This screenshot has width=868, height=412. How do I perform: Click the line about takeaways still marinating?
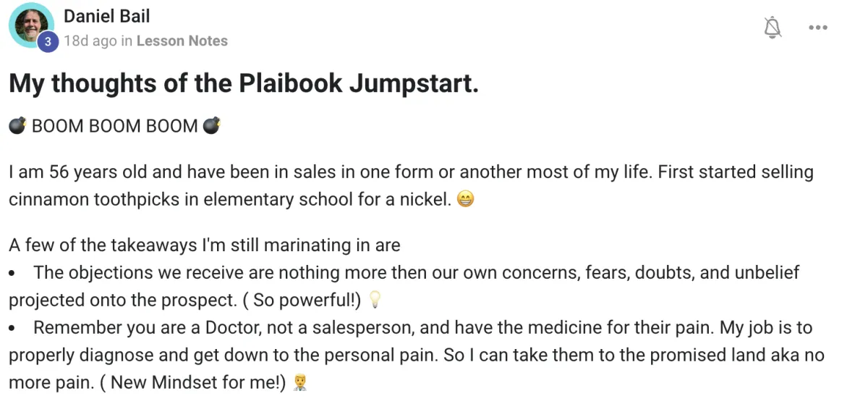pyautogui.click(x=205, y=245)
